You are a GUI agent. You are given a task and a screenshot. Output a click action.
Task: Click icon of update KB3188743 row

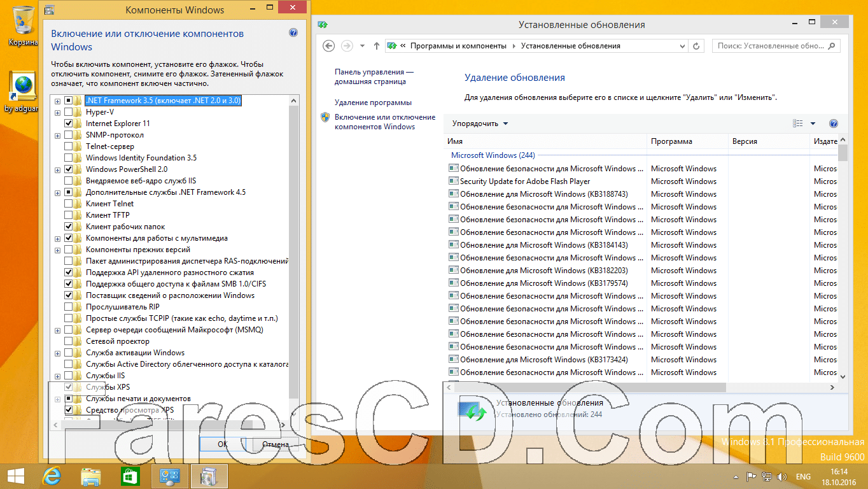pyautogui.click(x=453, y=194)
